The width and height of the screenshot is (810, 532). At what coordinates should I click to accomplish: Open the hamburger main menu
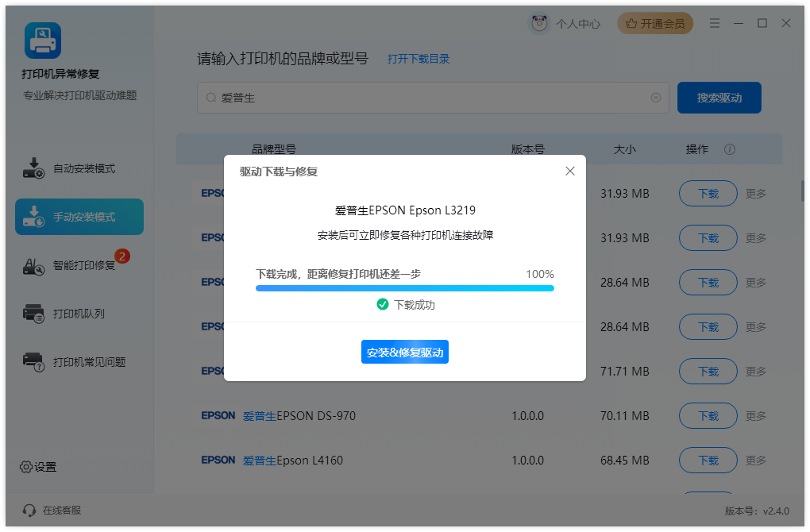click(x=715, y=23)
